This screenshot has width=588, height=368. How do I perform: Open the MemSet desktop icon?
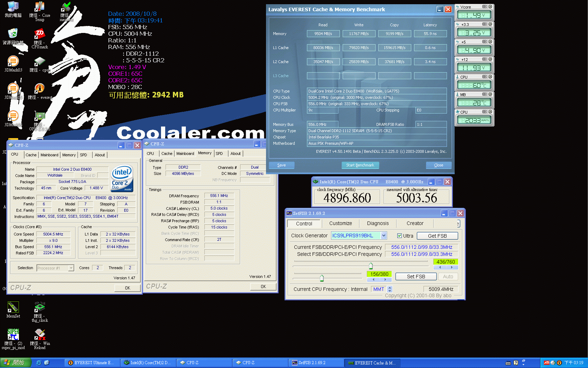click(x=13, y=310)
